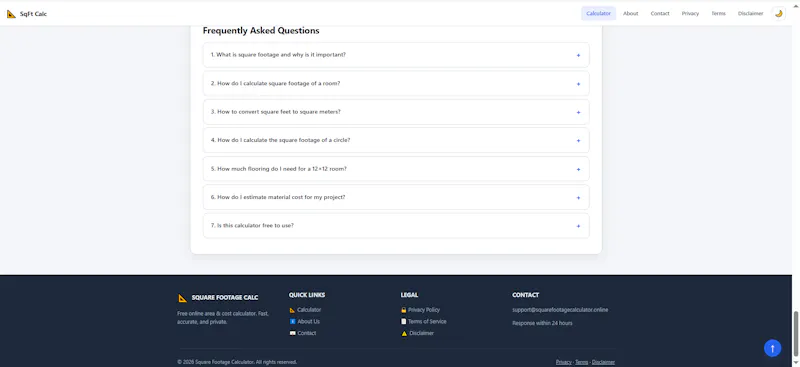Click the lock icon beside Privacy Policy
This screenshot has height=367, width=800.
tap(404, 310)
